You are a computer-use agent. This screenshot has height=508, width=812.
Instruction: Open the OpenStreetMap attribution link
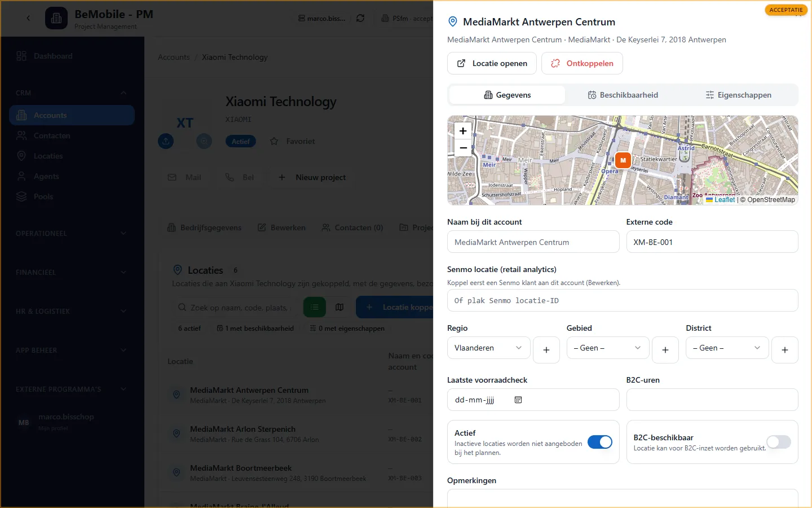pyautogui.click(x=771, y=200)
